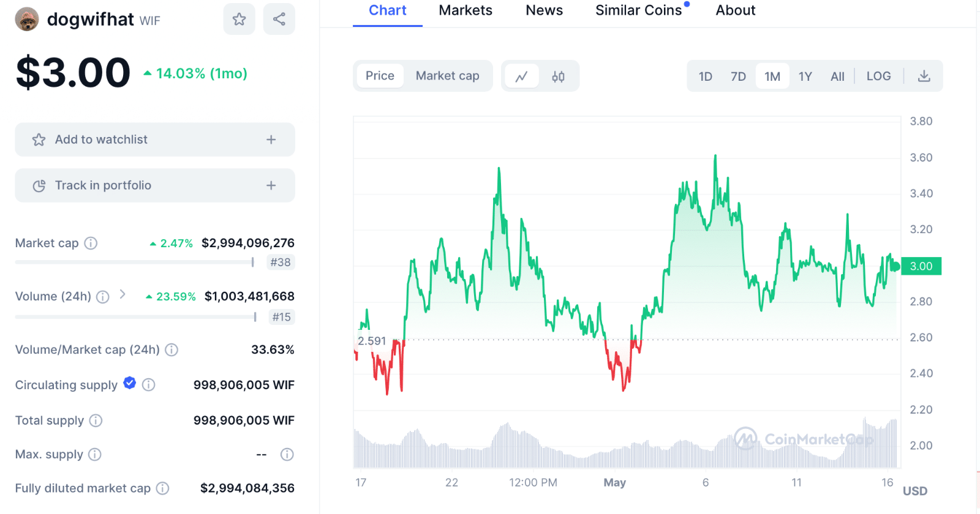Viewport: 980px width, 514px height.
Task: Set chart range to All
Action: tap(837, 76)
